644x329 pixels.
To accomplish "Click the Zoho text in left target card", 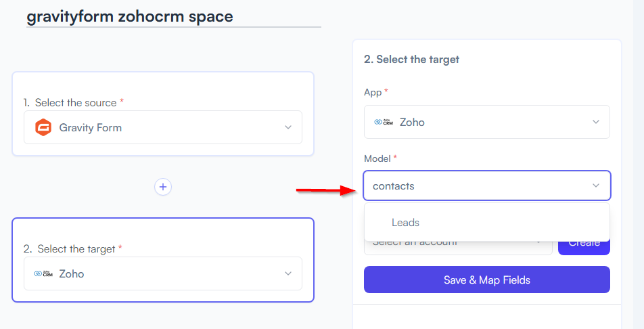I will pyautogui.click(x=72, y=273).
